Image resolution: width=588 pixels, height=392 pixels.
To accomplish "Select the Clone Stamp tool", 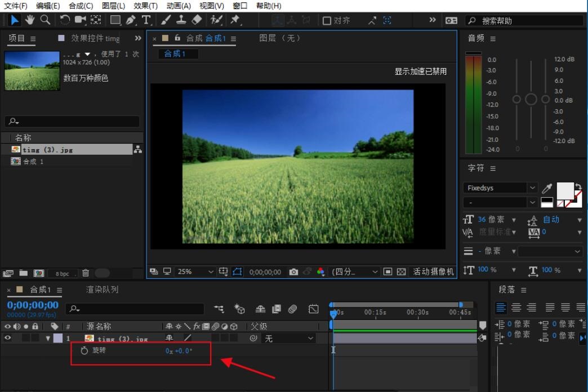I will click(x=181, y=20).
